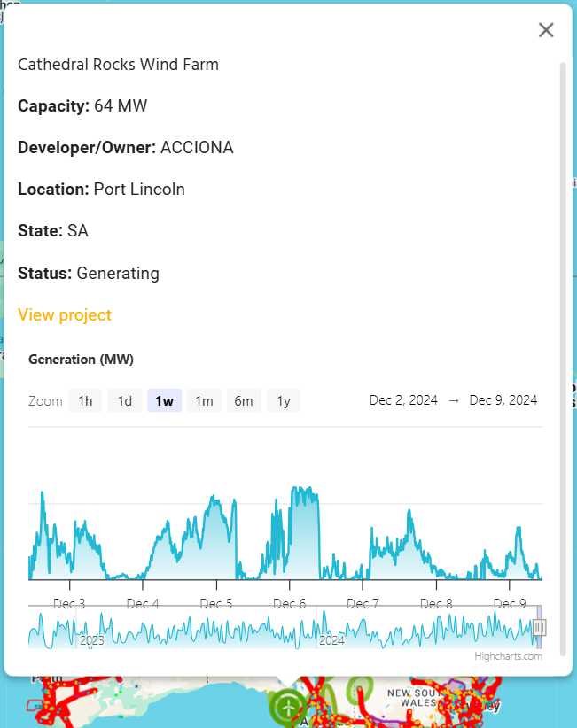Image resolution: width=577 pixels, height=728 pixels.
Task: Click the Dec 2, 2024 start date field
Action: [x=403, y=399]
